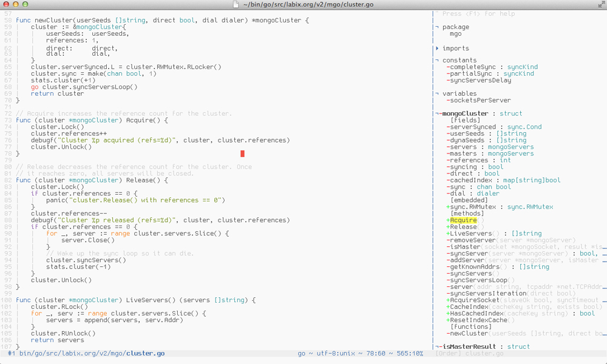Select removeServer method in tagbar
607x364 pixels.
pyautogui.click(x=473, y=240)
